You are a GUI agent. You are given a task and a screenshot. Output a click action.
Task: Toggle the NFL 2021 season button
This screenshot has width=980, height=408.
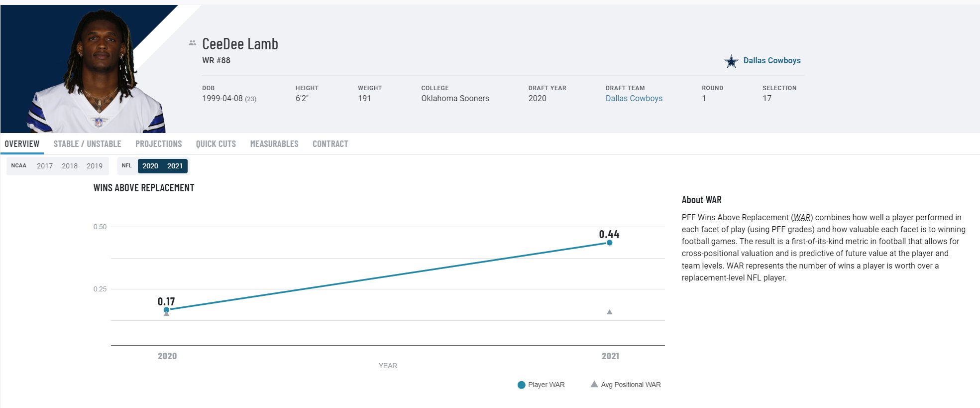pos(175,166)
